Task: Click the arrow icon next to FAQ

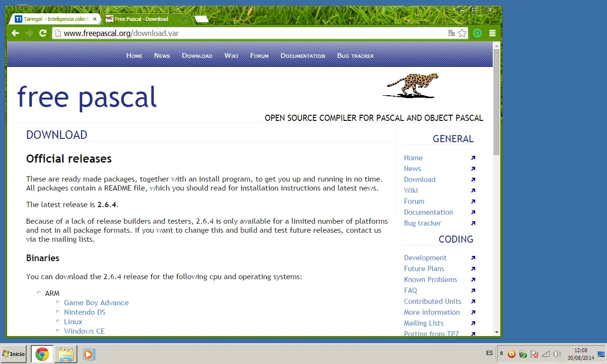Action: click(x=473, y=291)
